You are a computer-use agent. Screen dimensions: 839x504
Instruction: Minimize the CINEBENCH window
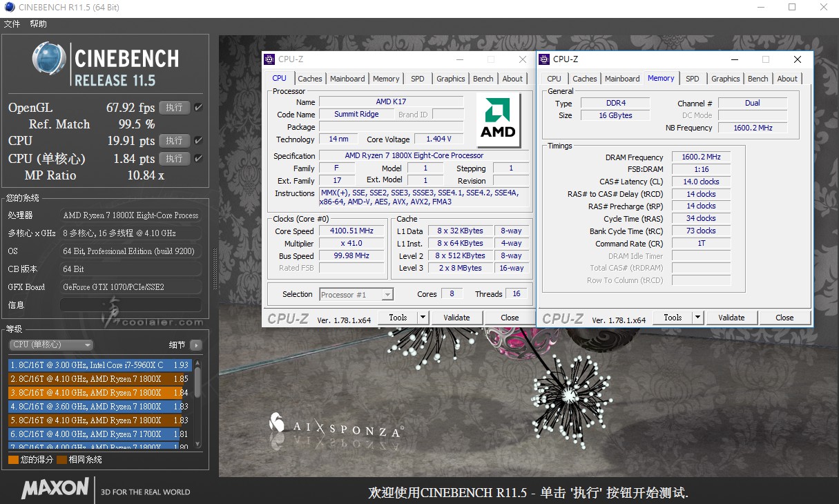coord(761,8)
